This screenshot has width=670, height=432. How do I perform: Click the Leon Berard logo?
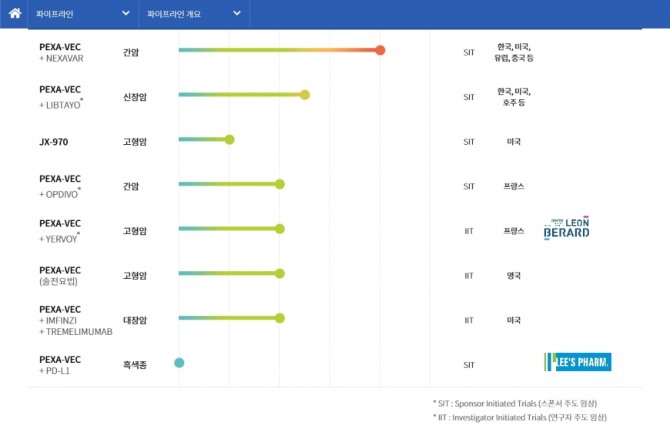(567, 228)
